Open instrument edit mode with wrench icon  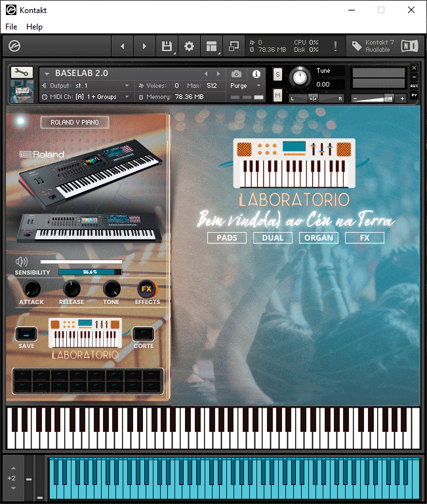pos(22,72)
